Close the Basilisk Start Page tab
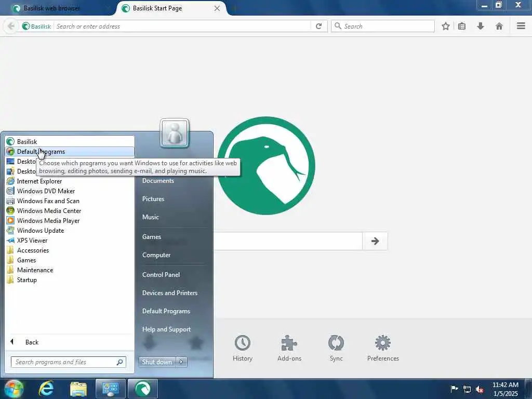Image resolution: width=532 pixels, height=399 pixels. [217, 8]
